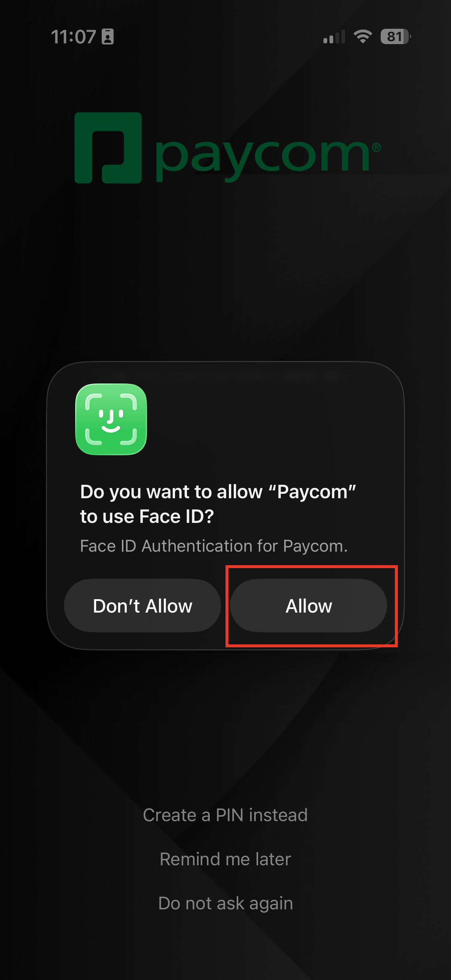Tap the Face ID permission question heading
This screenshot has height=980, width=451.
[218, 504]
